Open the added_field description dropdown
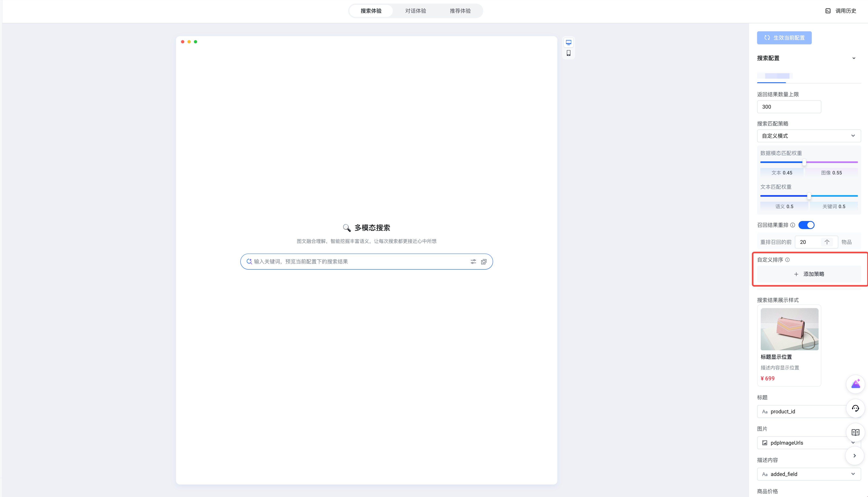Viewport: 868px width, 497px height. pyautogui.click(x=809, y=474)
